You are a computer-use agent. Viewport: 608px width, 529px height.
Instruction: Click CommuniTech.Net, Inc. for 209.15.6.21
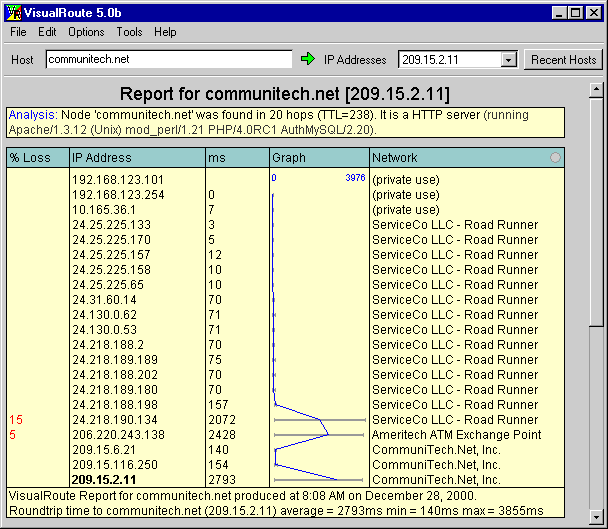[x=436, y=450]
